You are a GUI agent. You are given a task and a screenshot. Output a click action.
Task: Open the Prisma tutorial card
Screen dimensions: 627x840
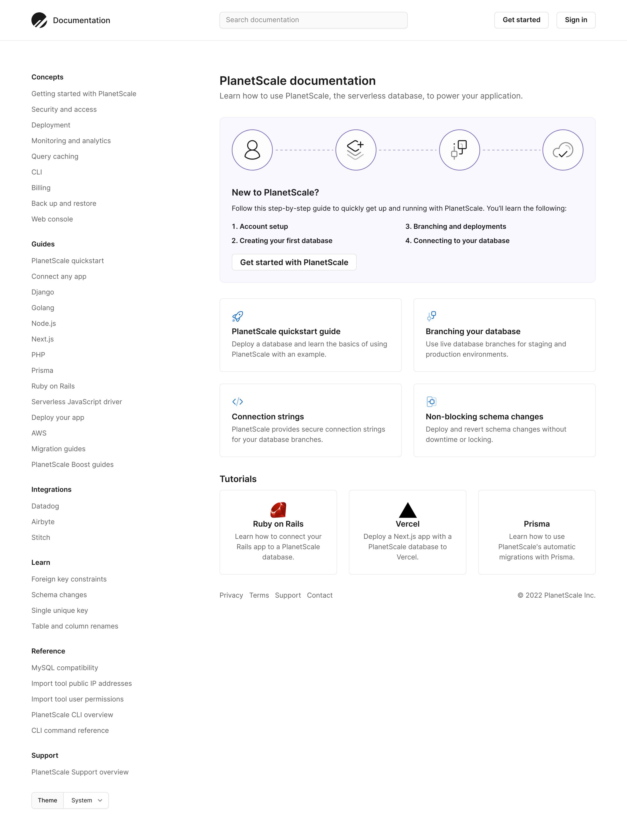point(537,532)
